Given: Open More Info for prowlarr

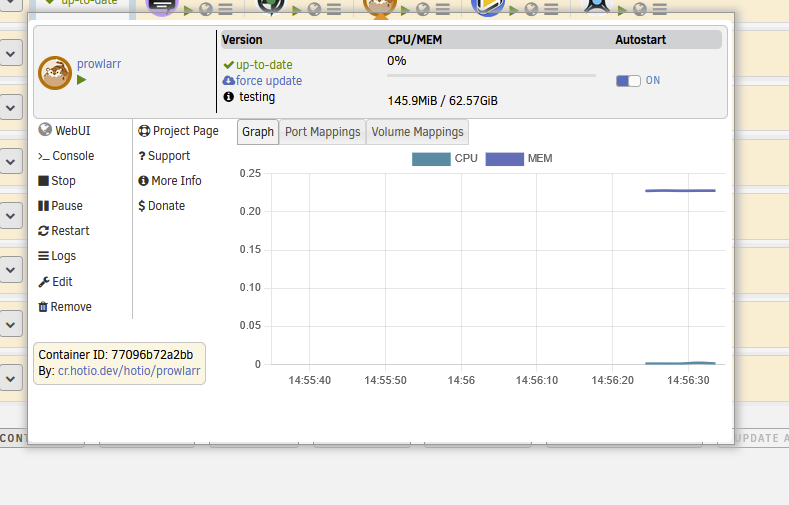Looking at the screenshot, I should click(170, 181).
